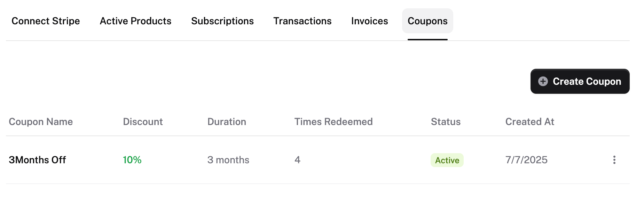This screenshot has height=198, width=644.
Task: Click the 3 months duration cell
Action: coord(228,160)
